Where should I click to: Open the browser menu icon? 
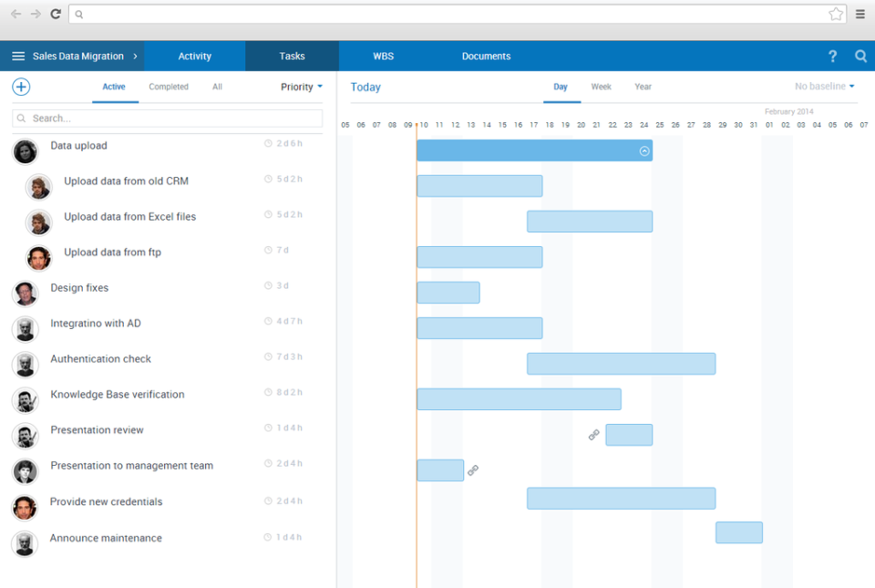pos(860,14)
